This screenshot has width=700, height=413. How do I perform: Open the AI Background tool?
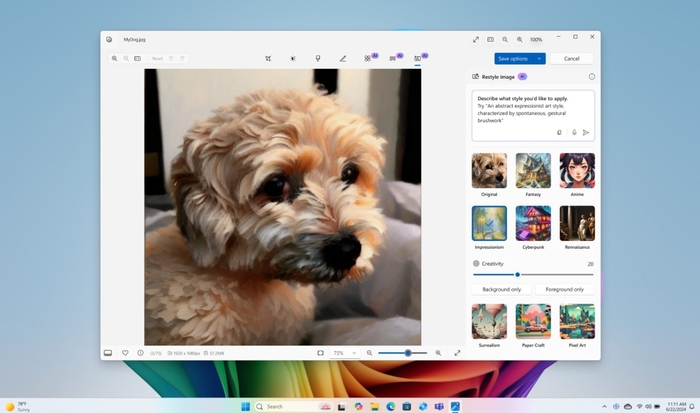coord(392,58)
